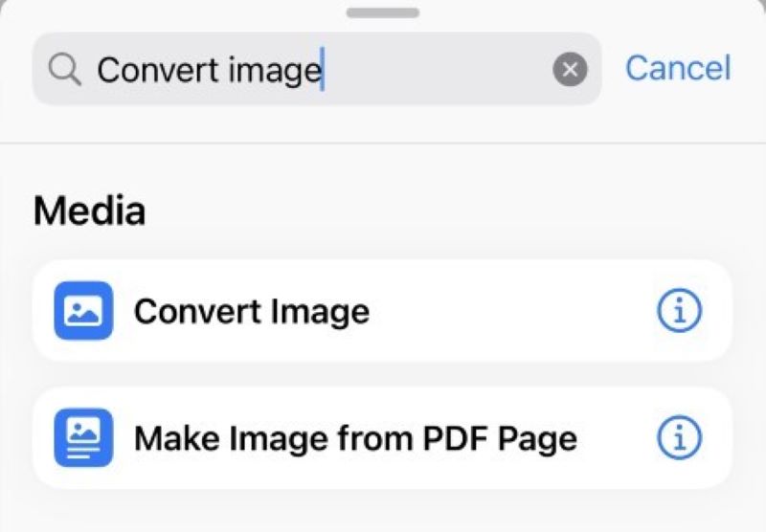Screen dimensions: 766x532
Task: Click the magnifying glass search icon
Action: point(64,70)
